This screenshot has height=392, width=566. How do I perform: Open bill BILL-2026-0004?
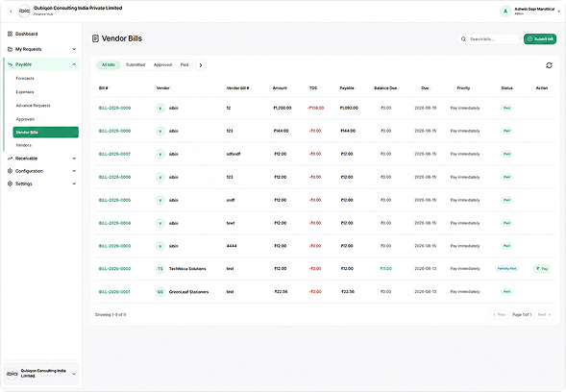click(x=114, y=223)
